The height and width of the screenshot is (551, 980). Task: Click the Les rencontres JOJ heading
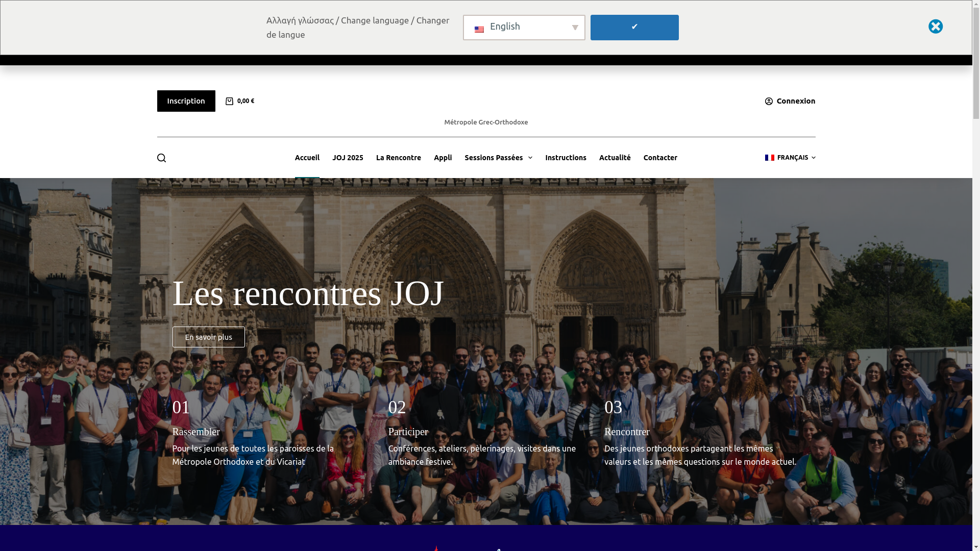click(x=308, y=293)
